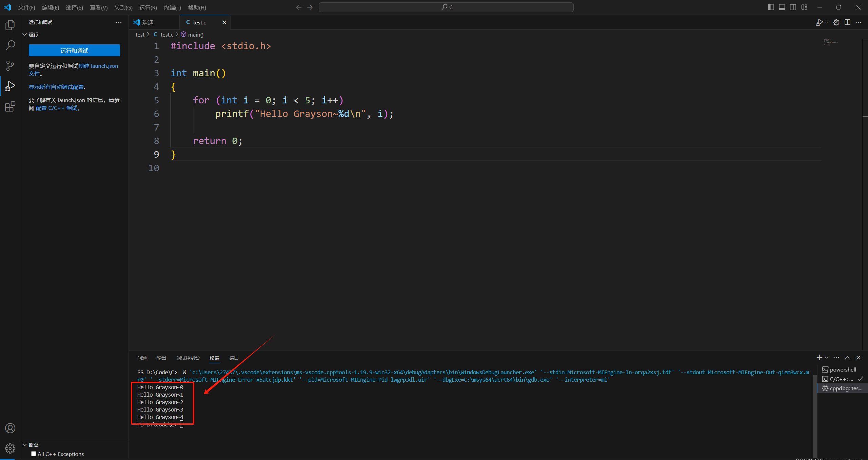Image resolution: width=868 pixels, height=460 pixels.
Task: Enable All C++ Exceptions checkbox
Action: coord(34,454)
